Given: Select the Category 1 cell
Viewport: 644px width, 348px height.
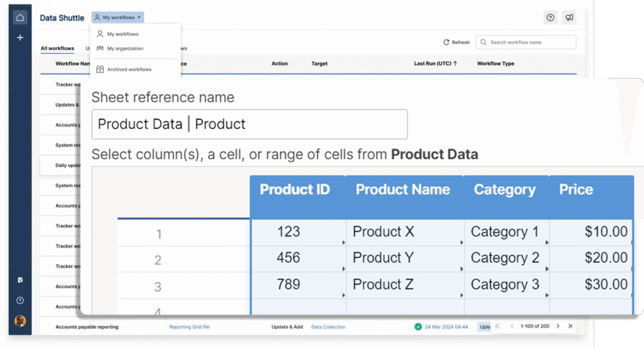Looking at the screenshot, I should pyautogui.click(x=507, y=232).
